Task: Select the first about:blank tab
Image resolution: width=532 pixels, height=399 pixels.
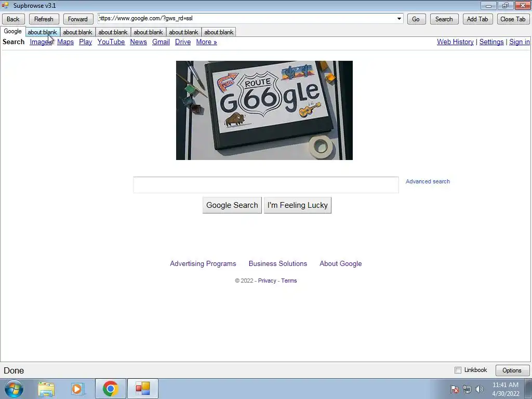Action: (43, 32)
